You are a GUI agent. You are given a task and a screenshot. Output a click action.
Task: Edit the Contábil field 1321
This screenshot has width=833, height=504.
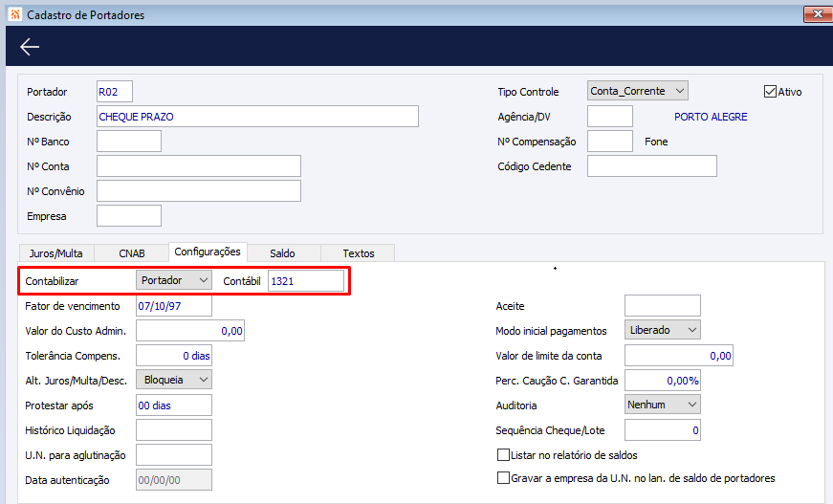click(x=306, y=281)
